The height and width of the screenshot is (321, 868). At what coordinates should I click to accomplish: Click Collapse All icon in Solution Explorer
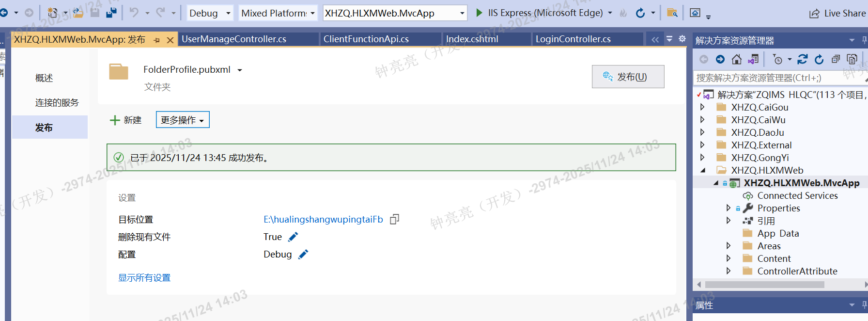click(x=836, y=59)
